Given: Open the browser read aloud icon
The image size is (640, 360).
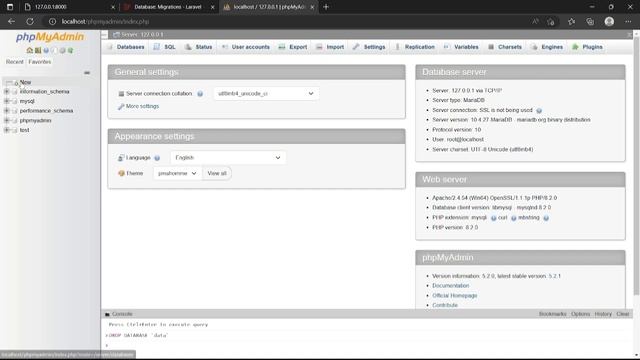Looking at the screenshot, I should click(535, 22).
